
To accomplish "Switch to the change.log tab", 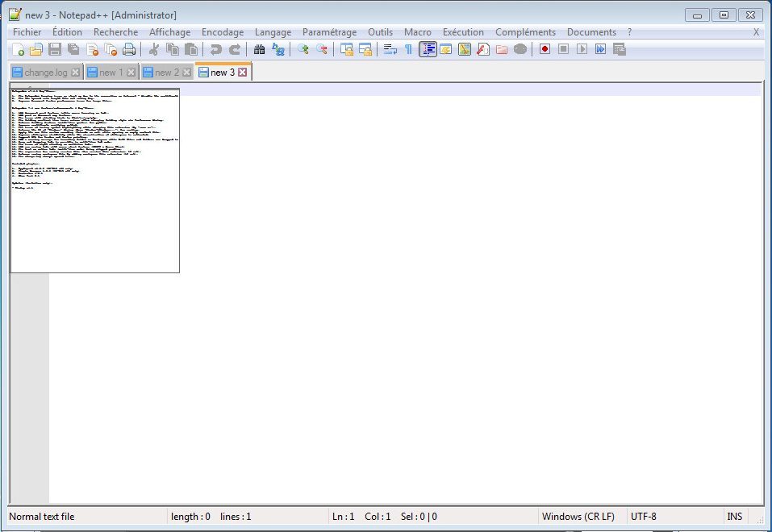I will pyautogui.click(x=45, y=73).
